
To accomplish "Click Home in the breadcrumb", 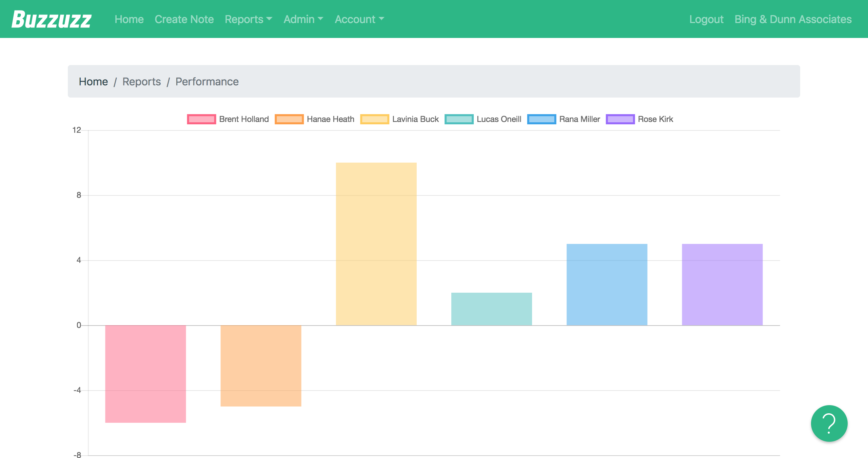I will 93,82.
